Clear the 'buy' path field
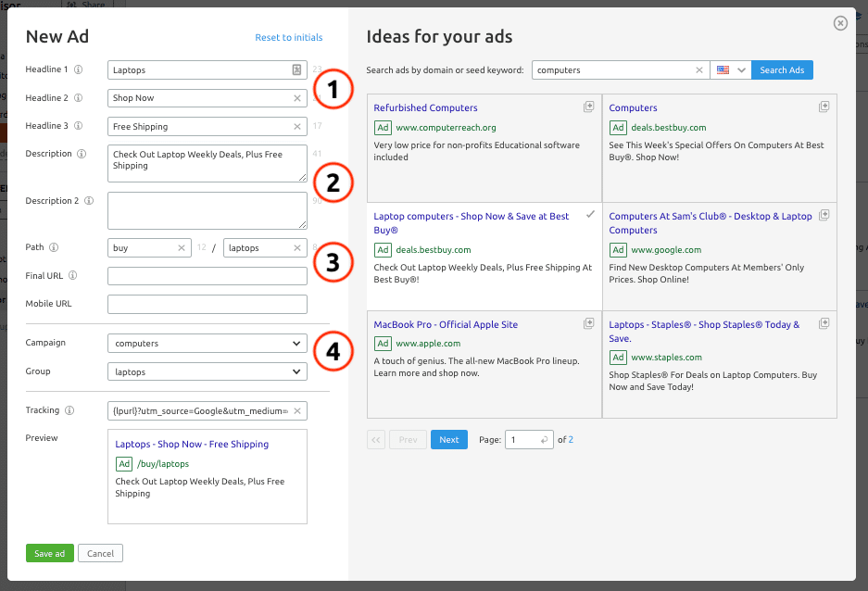 pos(182,248)
